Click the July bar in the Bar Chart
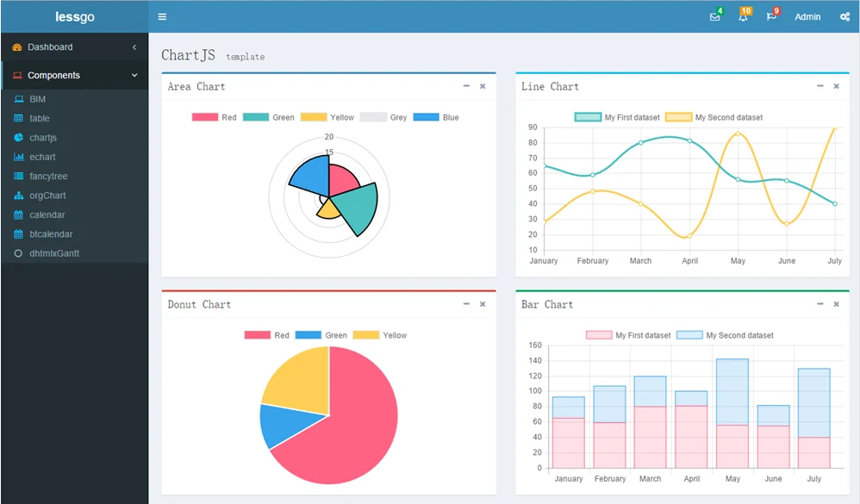Image resolution: width=860 pixels, height=504 pixels. pos(814,417)
